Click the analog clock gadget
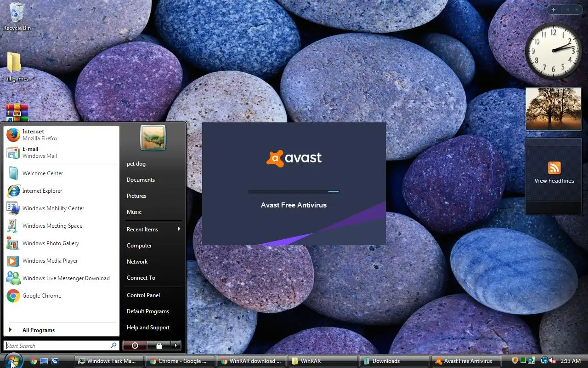588x368 pixels. tap(553, 52)
